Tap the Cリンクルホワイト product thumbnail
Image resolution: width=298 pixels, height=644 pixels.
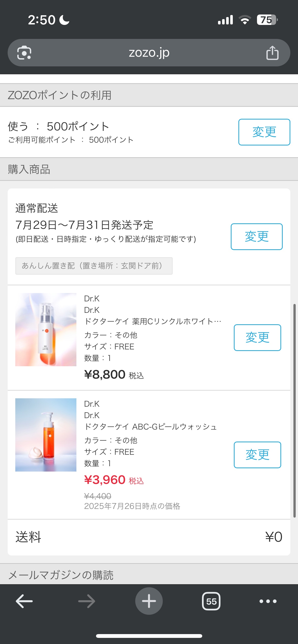pyautogui.click(x=46, y=330)
